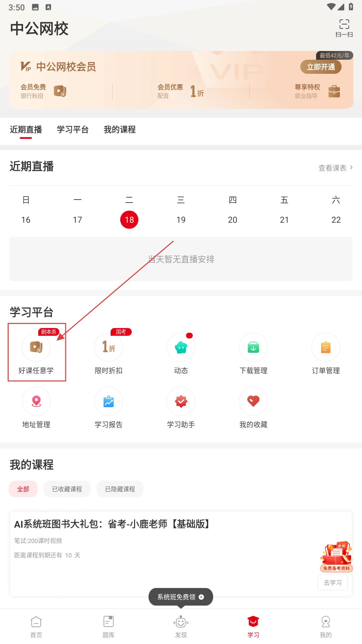Viewport: 362px width, 644px height.
Task: Open 学习助手 study assistant
Action: pyautogui.click(x=181, y=401)
